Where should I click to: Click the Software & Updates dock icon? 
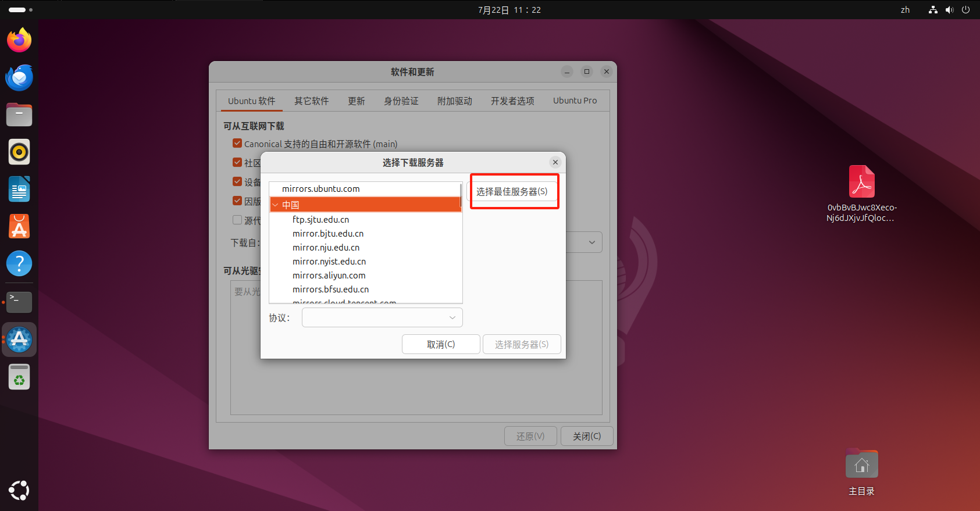pyautogui.click(x=19, y=340)
